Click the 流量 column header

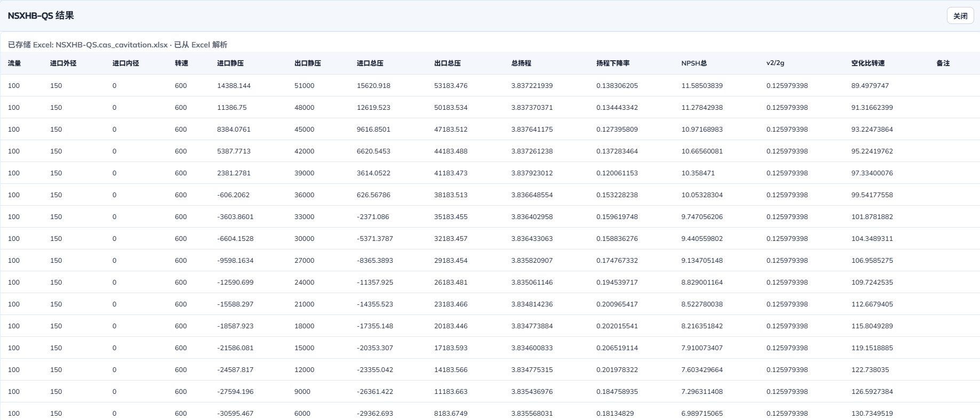click(14, 63)
